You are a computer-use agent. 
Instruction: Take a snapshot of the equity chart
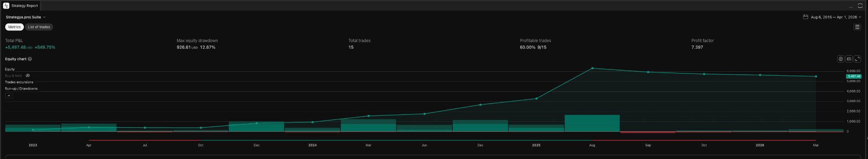click(x=849, y=59)
